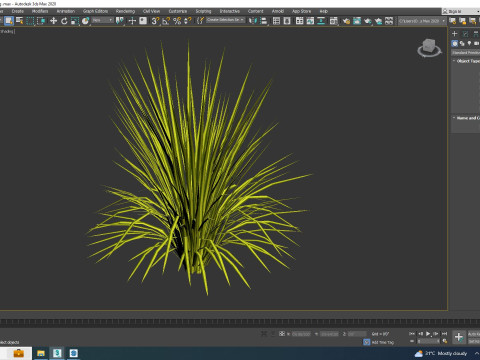Click Add Time Tag
This screenshot has width=480, height=360.
383,342
